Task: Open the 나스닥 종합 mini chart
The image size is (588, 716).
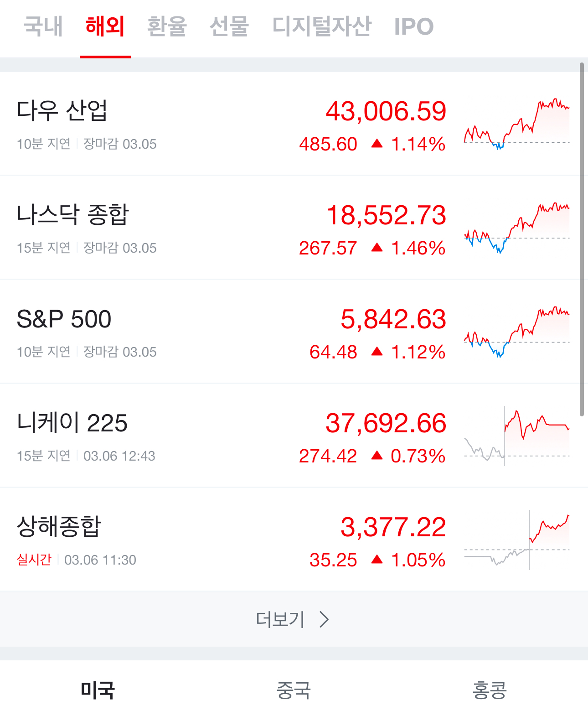Action: click(x=517, y=228)
